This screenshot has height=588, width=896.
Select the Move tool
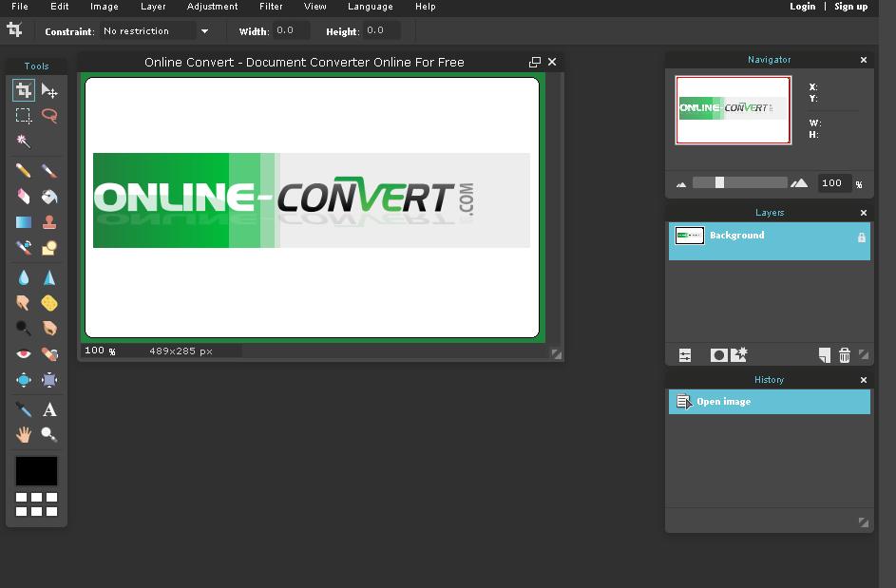coord(49,90)
